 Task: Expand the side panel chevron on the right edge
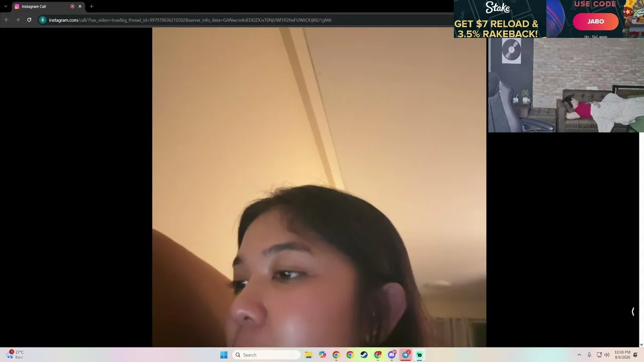point(633,312)
